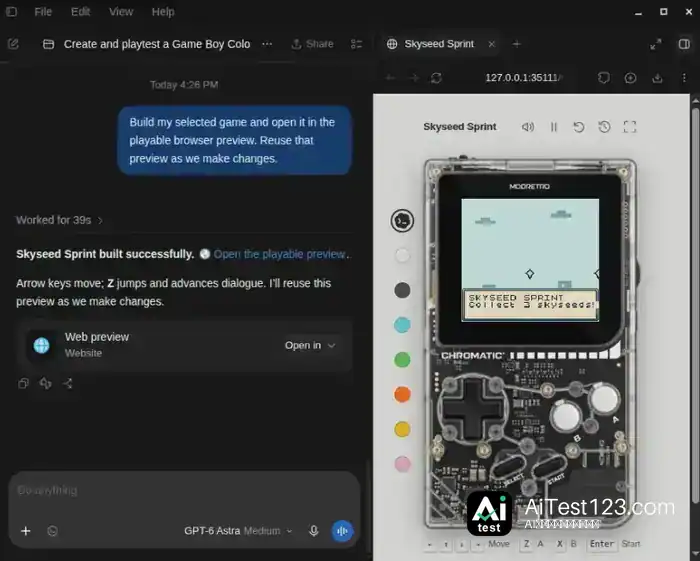Image resolution: width=700 pixels, height=561 pixels.
Task: Choose the green shell color
Action: pyautogui.click(x=402, y=360)
